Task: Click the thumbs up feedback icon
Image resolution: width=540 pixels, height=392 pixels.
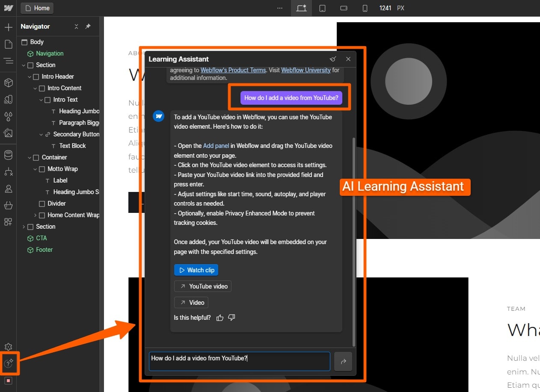Action: pyautogui.click(x=220, y=318)
